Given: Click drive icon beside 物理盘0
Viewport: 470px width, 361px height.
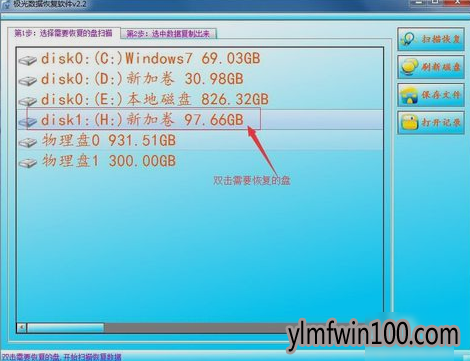Looking at the screenshot, I should (28, 142).
